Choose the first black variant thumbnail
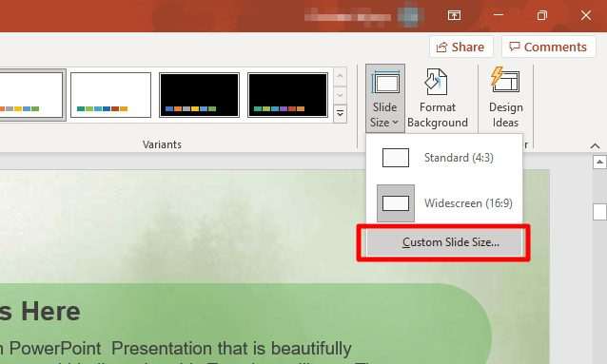Viewport: 607px width, 364px height. point(199,95)
